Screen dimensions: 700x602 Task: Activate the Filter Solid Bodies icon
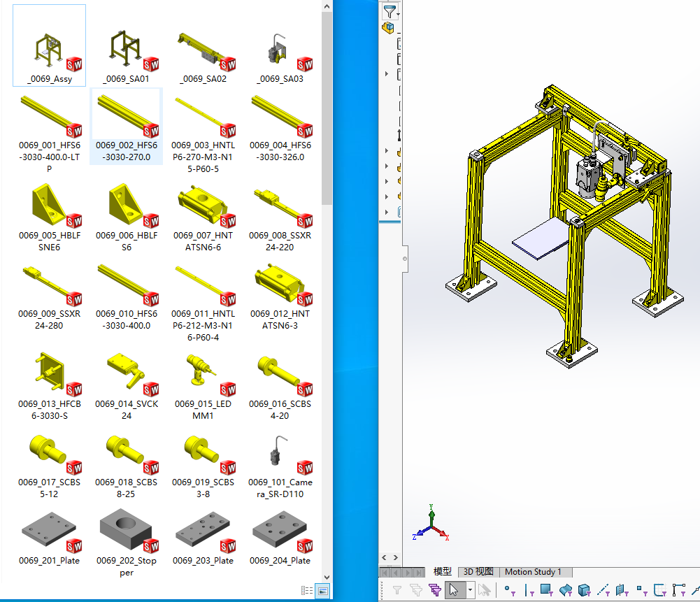[584, 590]
